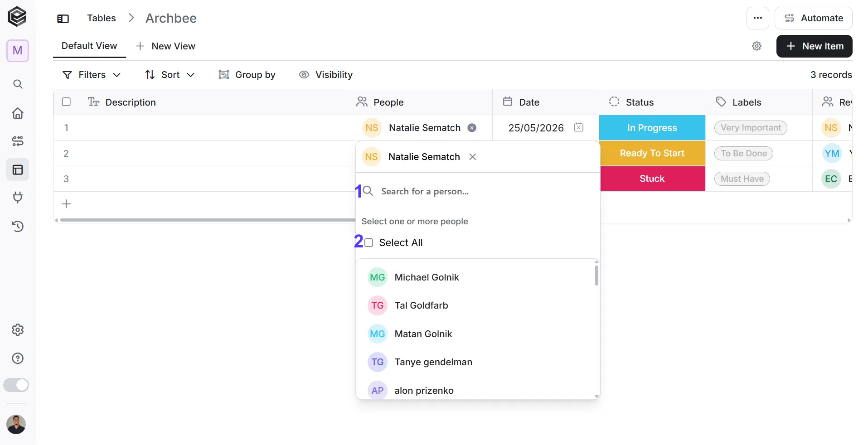Open the Group by option

click(x=247, y=75)
